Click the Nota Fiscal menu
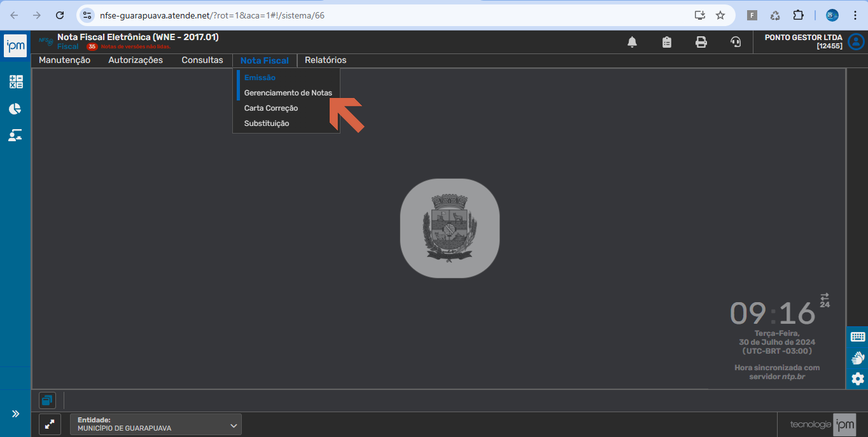Screen dimensions: 868x437 [x=265, y=60]
